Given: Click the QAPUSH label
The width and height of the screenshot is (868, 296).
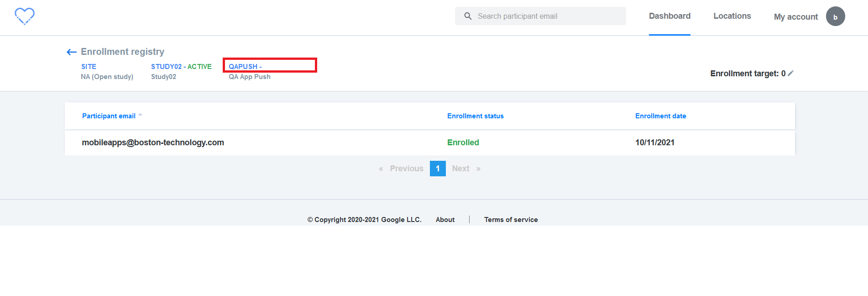Looking at the screenshot, I should point(245,67).
